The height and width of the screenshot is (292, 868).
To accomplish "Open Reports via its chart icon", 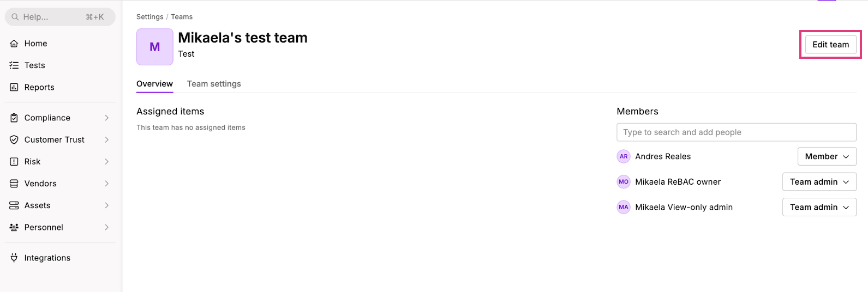I will tap(14, 87).
